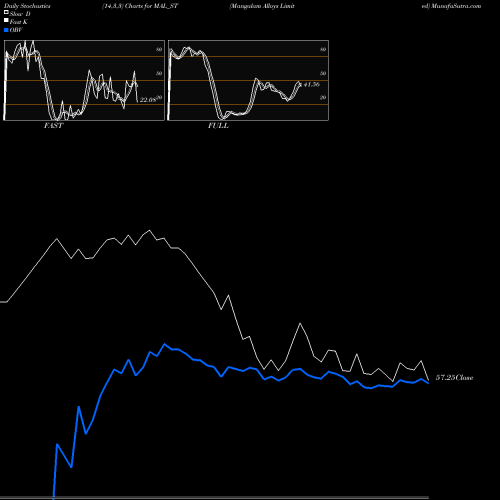Click the Daily Stochastics title text
The width and height of the screenshot is (500, 500).
pos(27,6)
